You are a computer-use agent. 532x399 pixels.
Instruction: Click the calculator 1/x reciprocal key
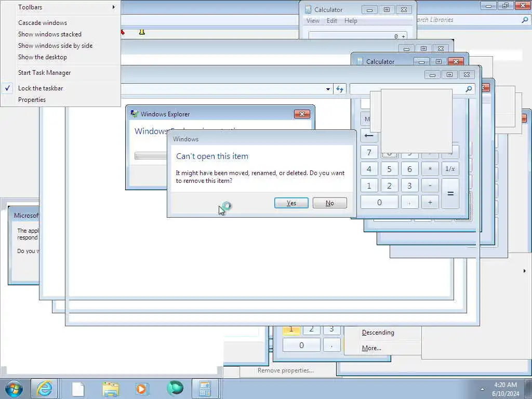tap(450, 169)
